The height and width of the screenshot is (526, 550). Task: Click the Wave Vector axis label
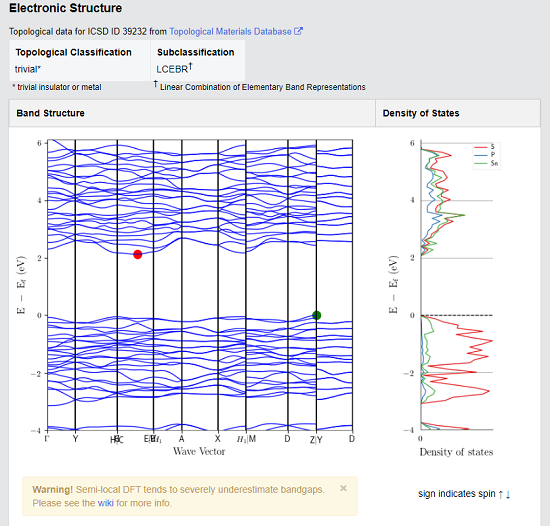coord(199,451)
